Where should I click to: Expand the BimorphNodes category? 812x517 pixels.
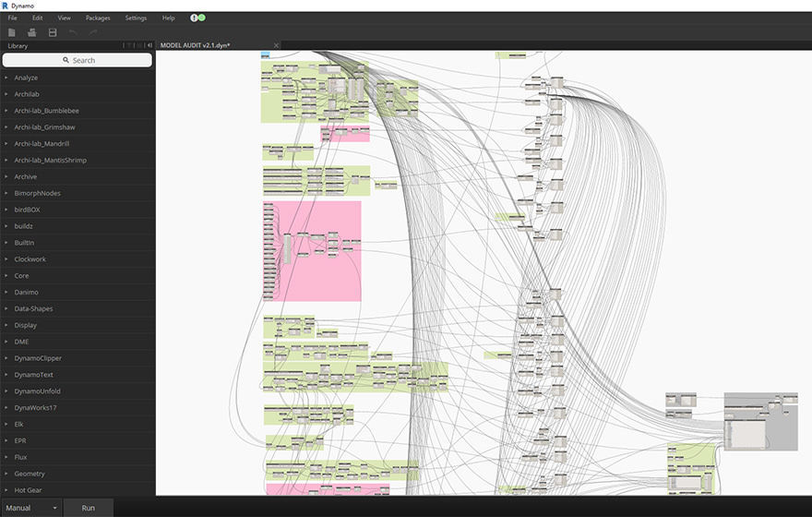78,193
